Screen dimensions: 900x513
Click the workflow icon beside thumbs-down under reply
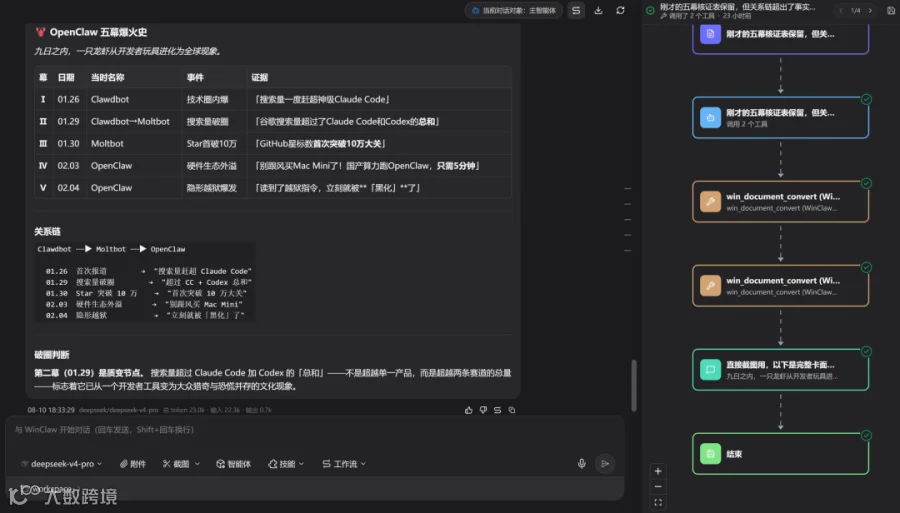point(498,410)
